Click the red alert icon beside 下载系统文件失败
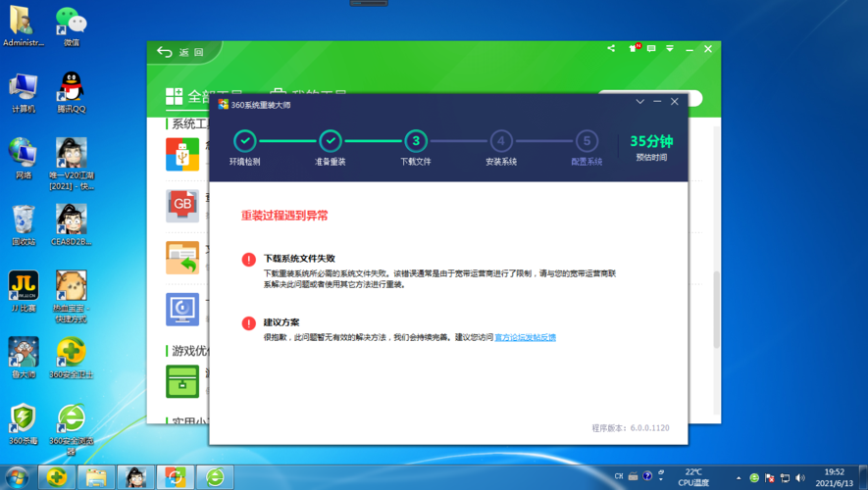Screen dimensions: 868x490 248,260
